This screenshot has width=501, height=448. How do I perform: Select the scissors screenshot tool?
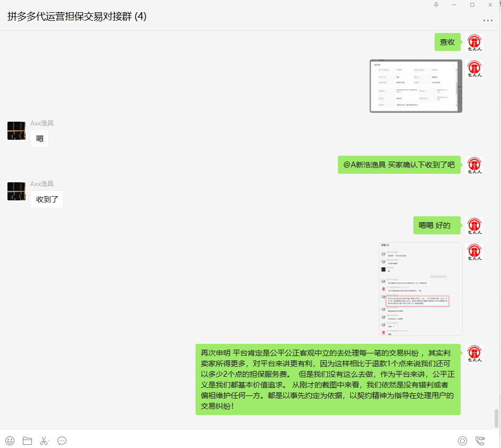point(43,441)
